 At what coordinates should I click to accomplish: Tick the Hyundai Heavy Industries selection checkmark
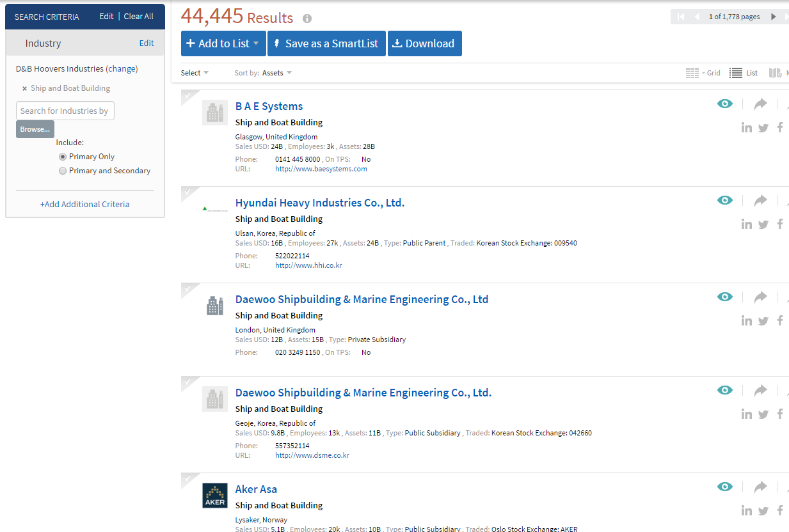pyautogui.click(x=187, y=192)
